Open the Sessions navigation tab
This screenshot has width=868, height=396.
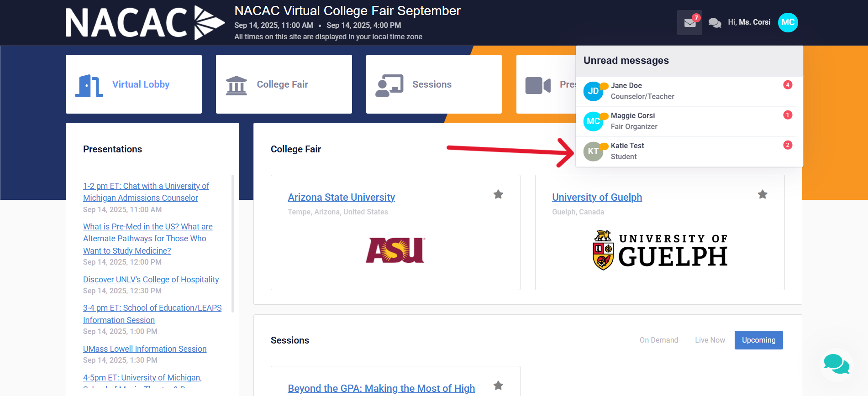[x=434, y=84]
